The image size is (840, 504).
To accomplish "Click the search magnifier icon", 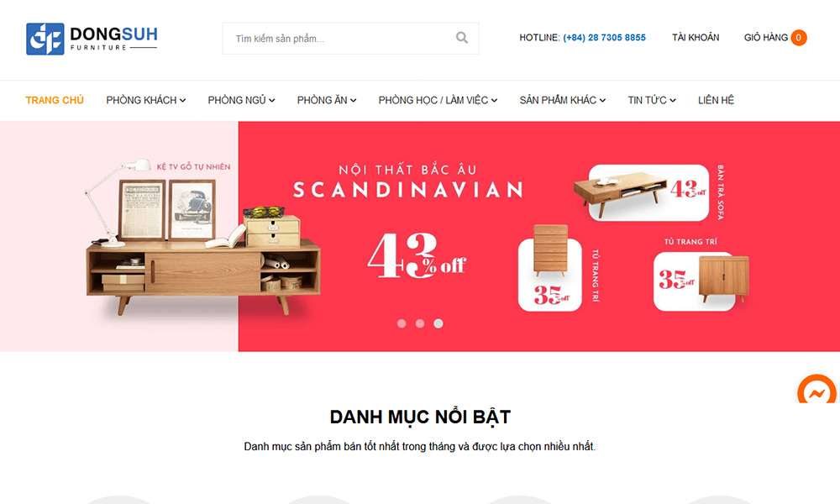I will pos(462,38).
